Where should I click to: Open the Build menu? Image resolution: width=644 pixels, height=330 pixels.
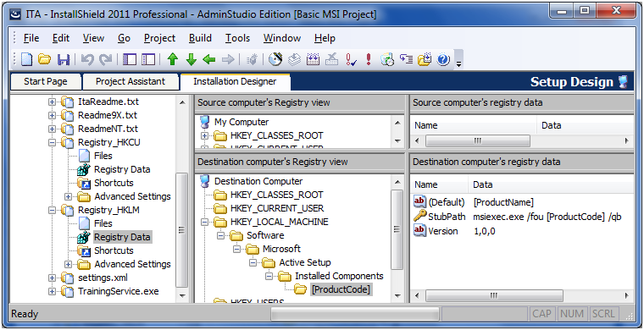(200, 38)
